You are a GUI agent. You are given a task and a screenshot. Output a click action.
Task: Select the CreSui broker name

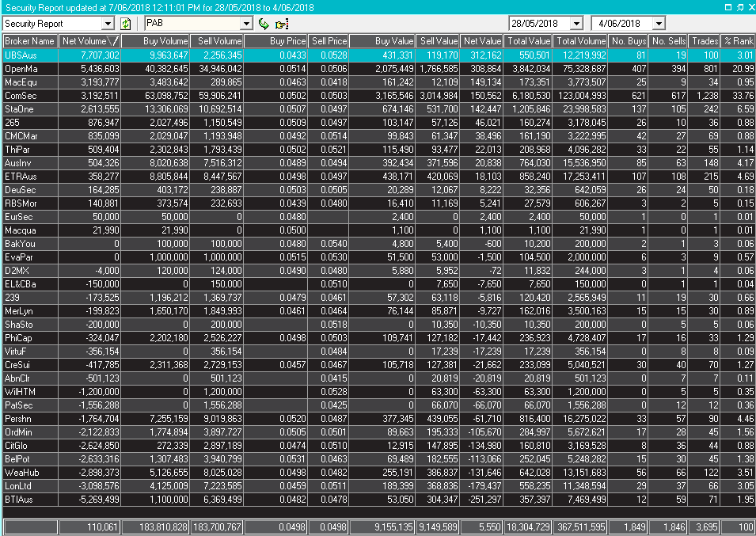coord(17,366)
